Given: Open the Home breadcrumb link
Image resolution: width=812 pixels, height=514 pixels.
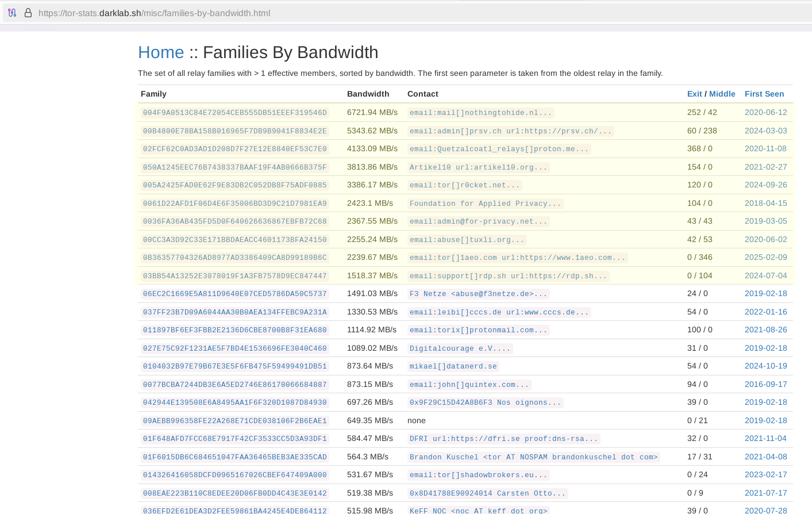Looking at the screenshot, I should pos(161,52).
